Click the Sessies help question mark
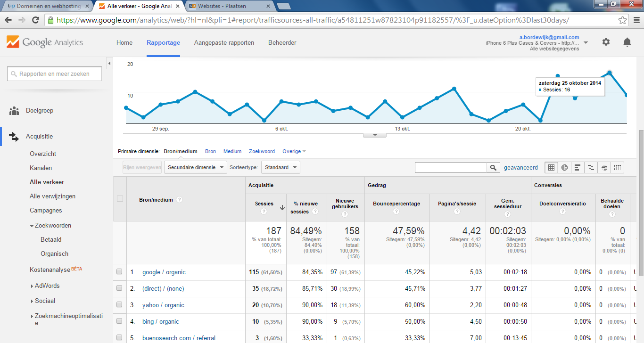The image size is (644, 343). 264,212
